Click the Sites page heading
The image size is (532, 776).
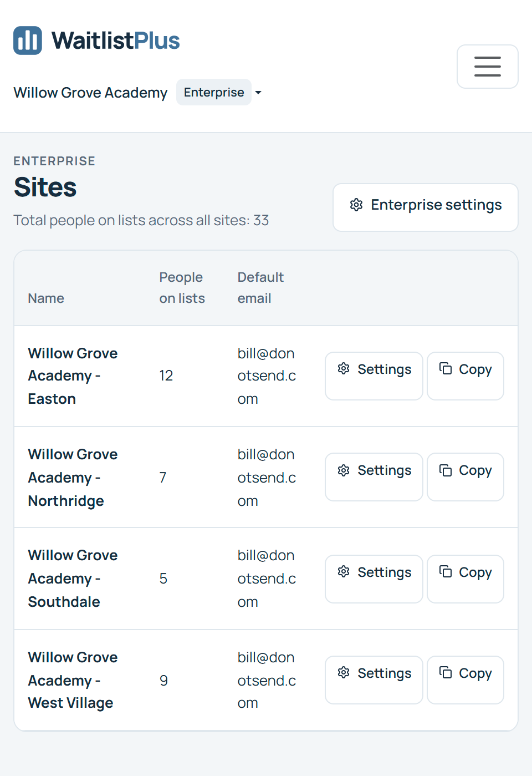point(45,187)
